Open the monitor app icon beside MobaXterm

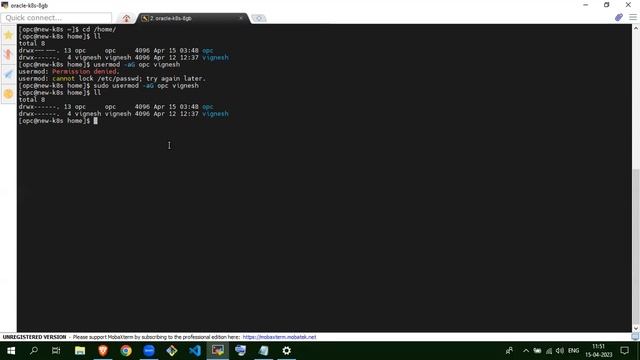241,351
